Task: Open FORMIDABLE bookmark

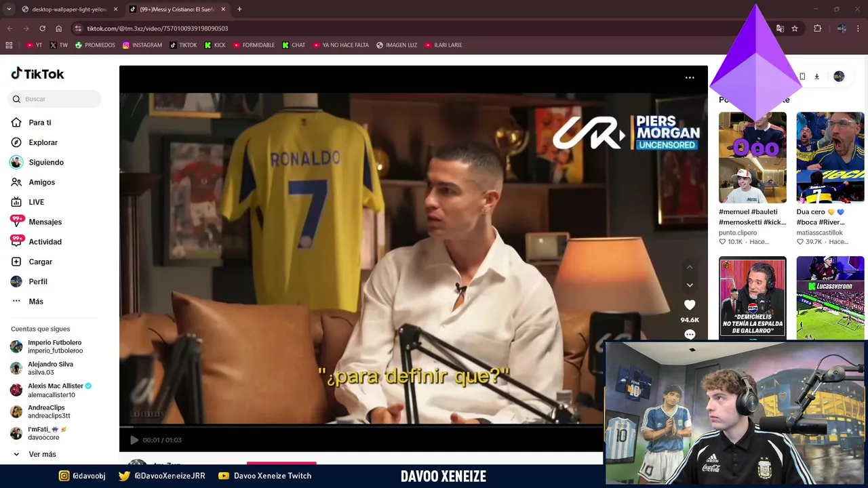Action: (254, 45)
